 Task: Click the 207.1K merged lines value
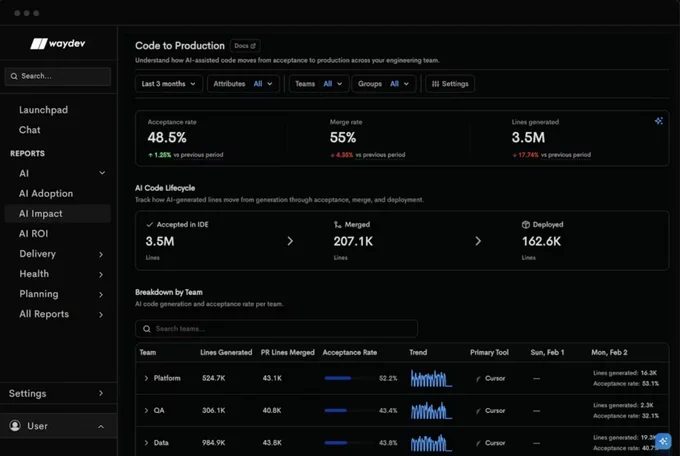(x=353, y=241)
